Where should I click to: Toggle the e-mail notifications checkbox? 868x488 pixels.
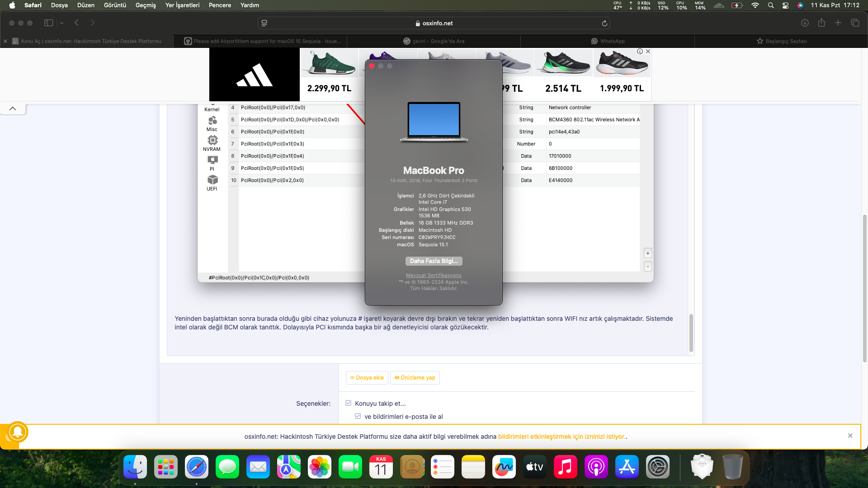358,416
